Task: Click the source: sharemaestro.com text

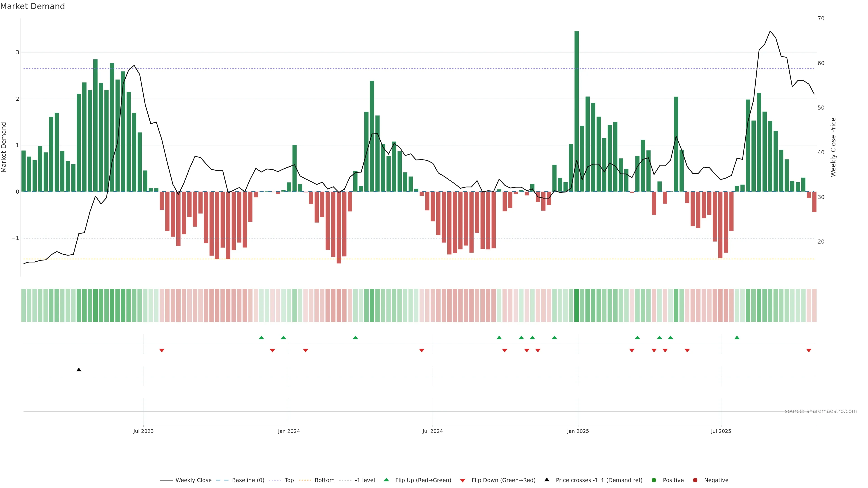Action: click(821, 411)
